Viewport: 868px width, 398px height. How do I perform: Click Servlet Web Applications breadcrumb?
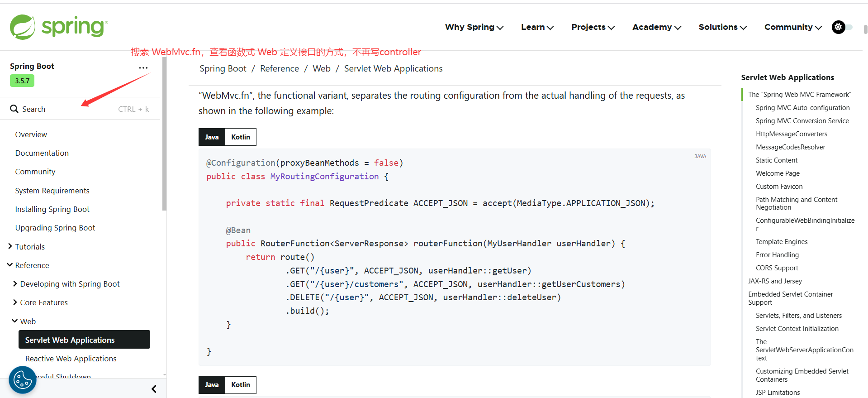pyautogui.click(x=394, y=68)
